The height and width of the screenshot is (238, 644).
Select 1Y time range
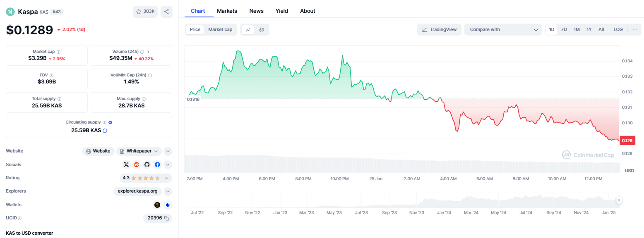(x=589, y=29)
